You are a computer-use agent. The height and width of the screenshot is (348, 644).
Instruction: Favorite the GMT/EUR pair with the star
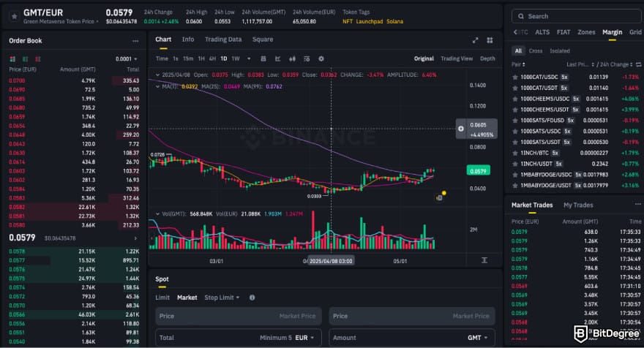15,16
